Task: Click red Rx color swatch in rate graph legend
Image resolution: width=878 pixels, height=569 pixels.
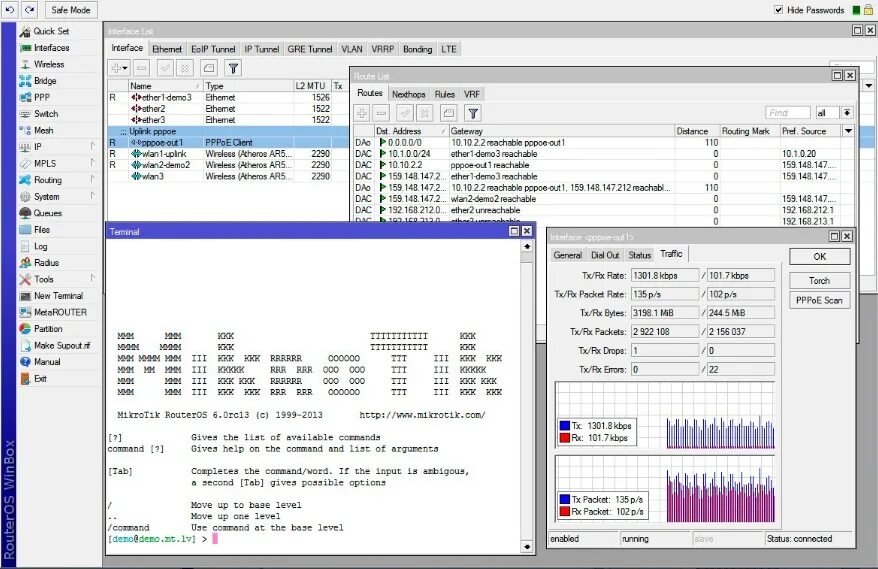Action: [565, 438]
